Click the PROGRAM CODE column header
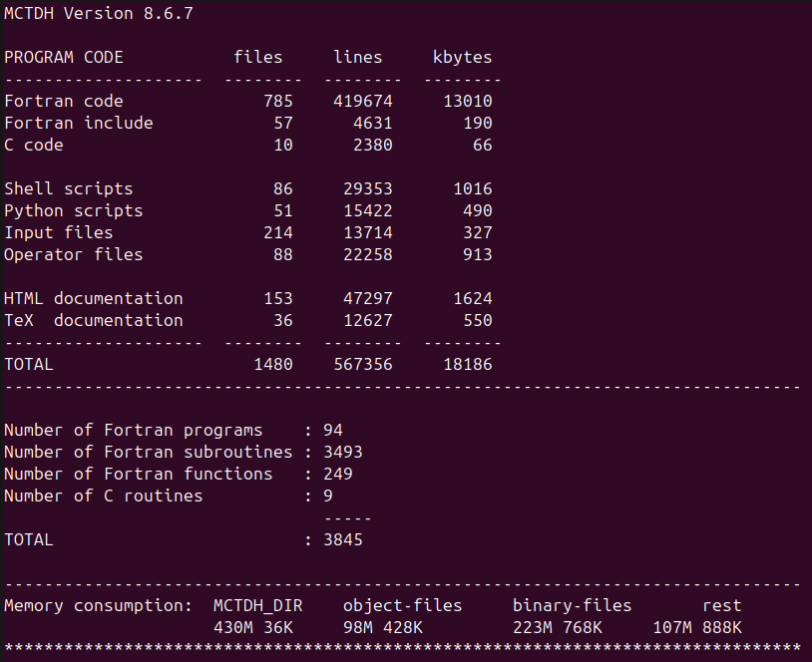This screenshot has width=812, height=662. point(64,57)
